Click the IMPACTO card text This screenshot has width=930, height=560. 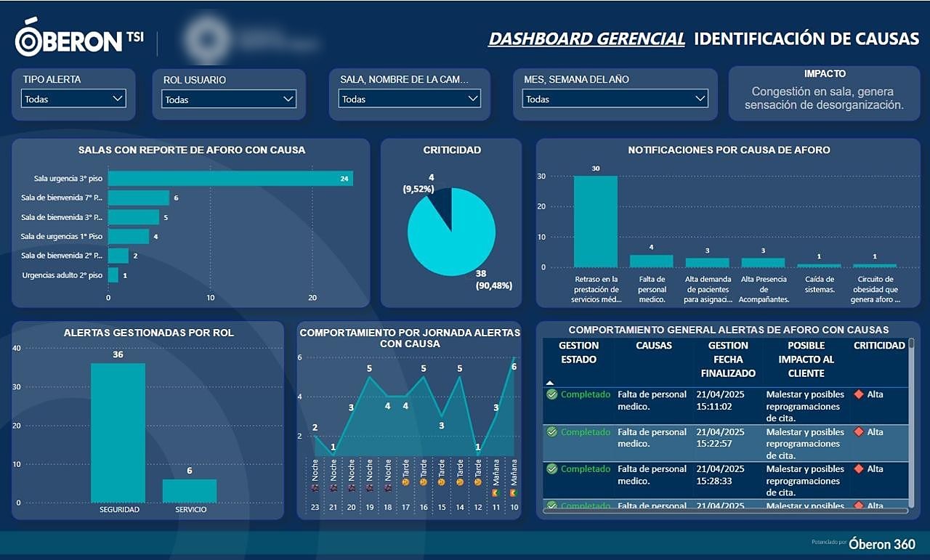pos(825,98)
